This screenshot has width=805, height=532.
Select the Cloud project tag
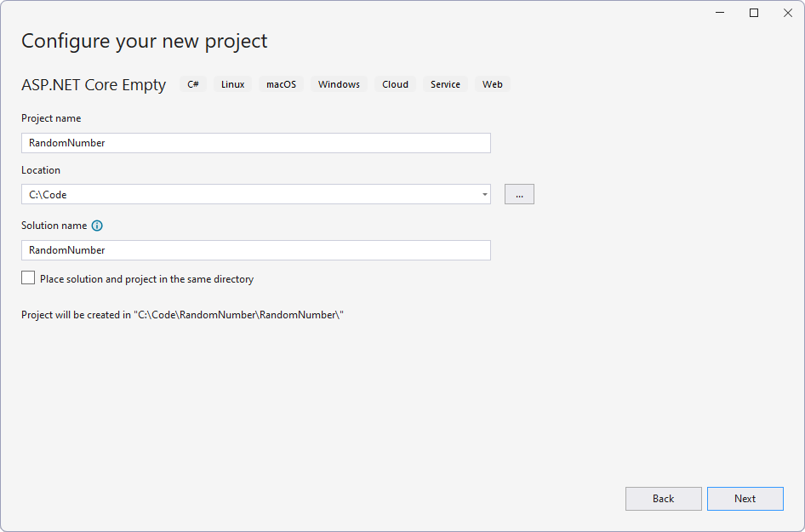coord(394,83)
